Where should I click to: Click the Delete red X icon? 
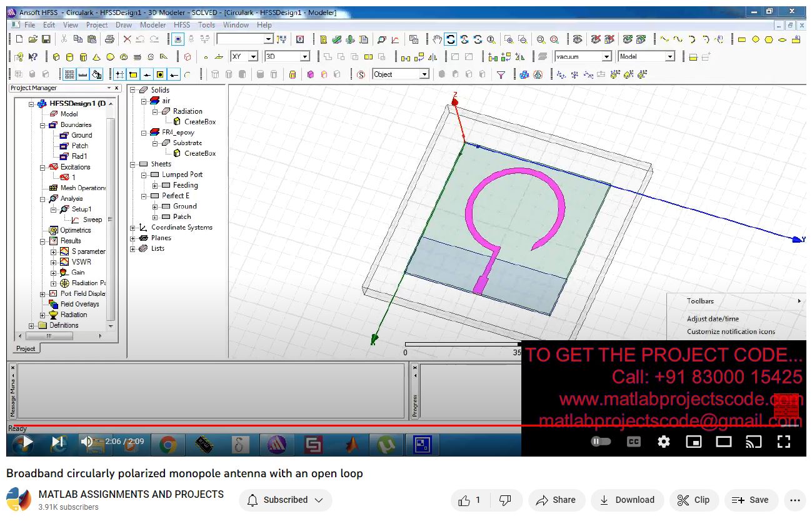click(127, 39)
